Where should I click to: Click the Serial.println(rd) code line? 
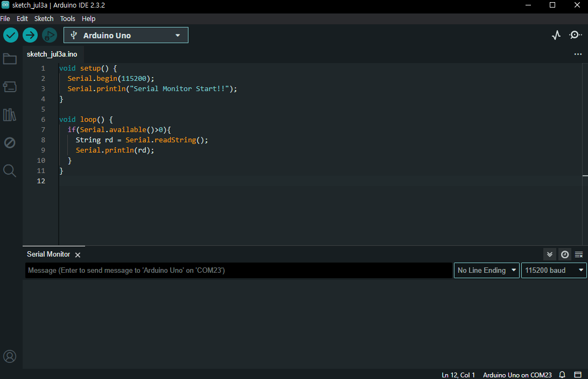[x=115, y=150]
